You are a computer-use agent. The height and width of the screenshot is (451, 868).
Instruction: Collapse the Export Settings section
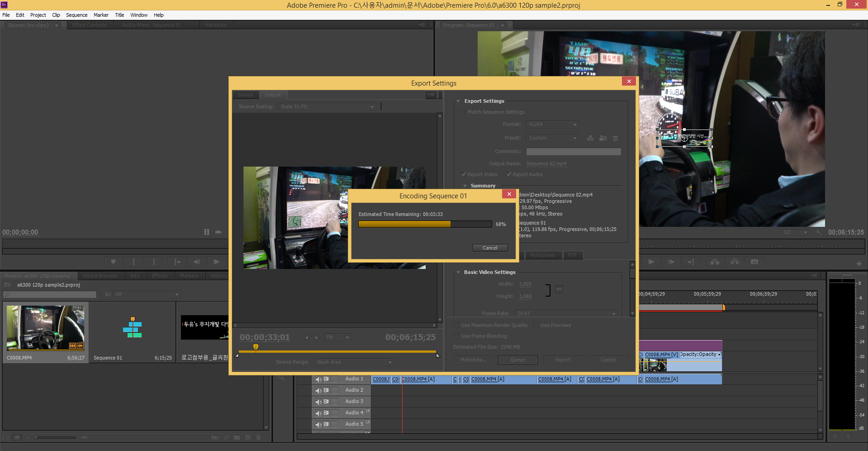[x=458, y=101]
